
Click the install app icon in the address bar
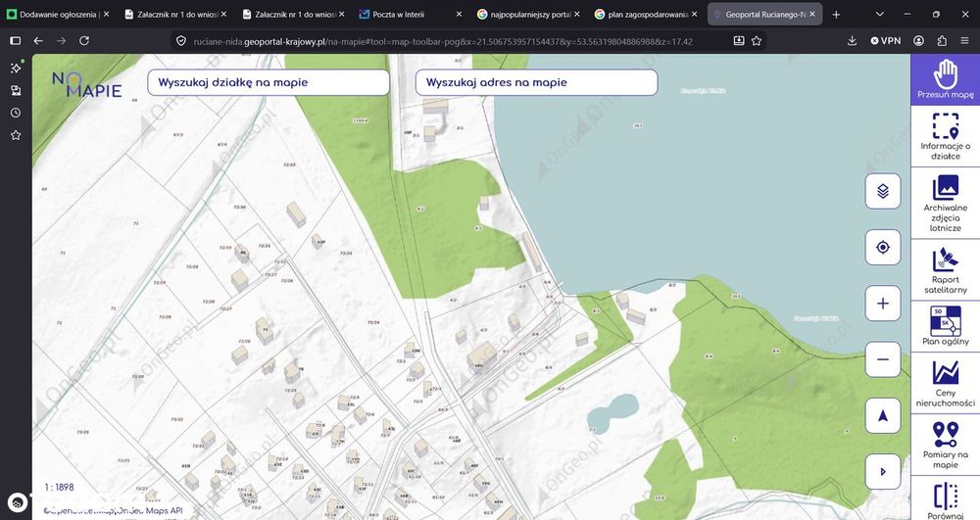pyautogui.click(x=739, y=40)
